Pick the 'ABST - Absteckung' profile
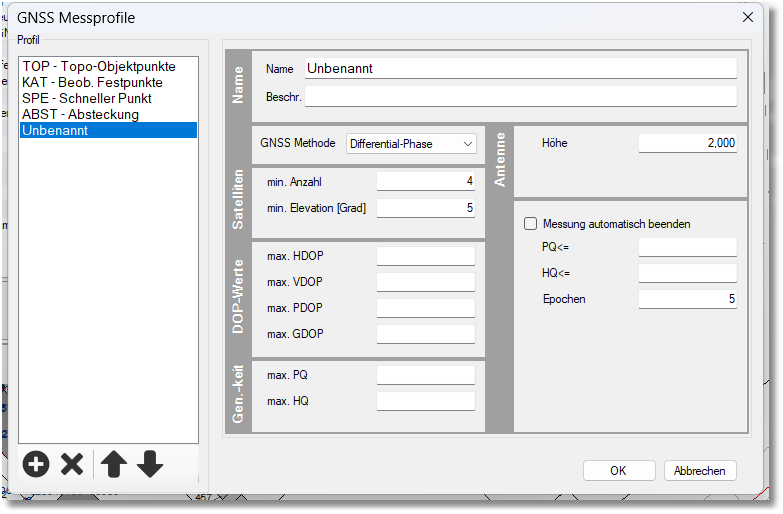The image size is (783, 514). point(80,115)
